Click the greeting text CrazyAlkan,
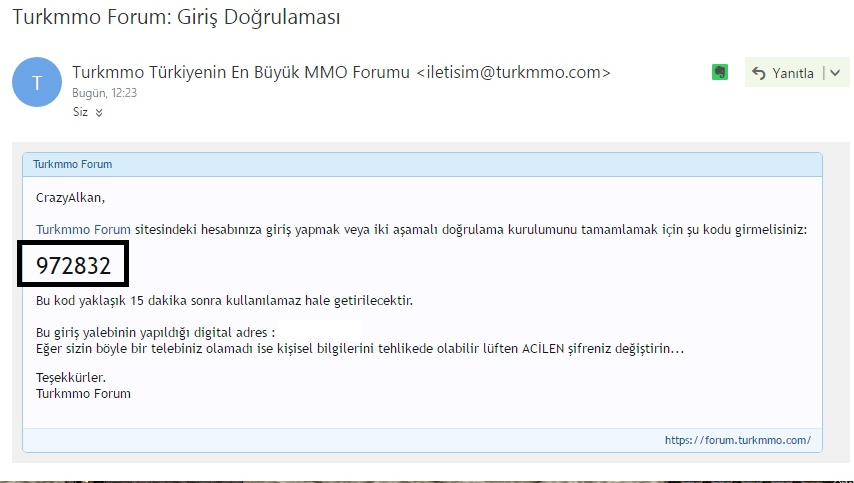 (x=70, y=198)
